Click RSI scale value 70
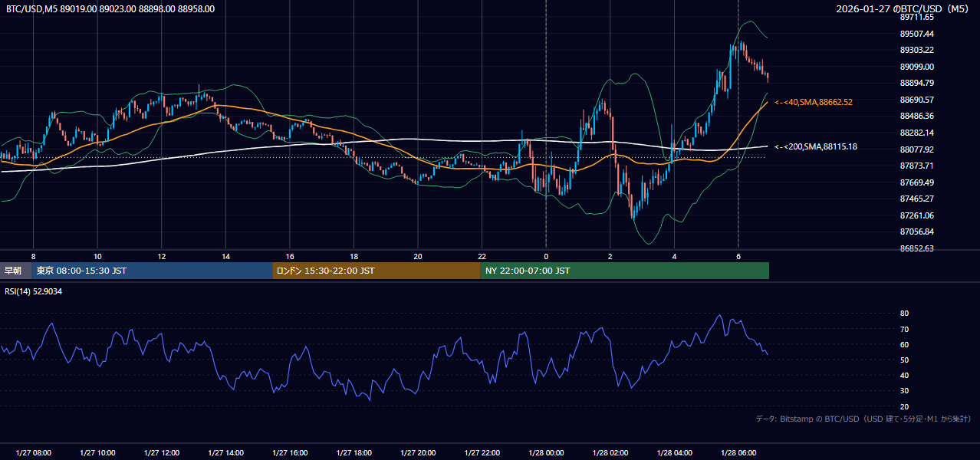Screen dimensions: 980x460 (904, 329)
